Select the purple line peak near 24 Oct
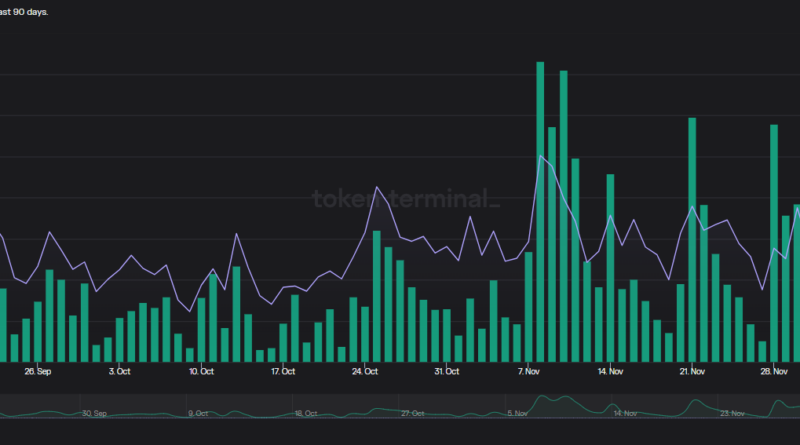Viewport: 800px width, 445px height. 377,187
